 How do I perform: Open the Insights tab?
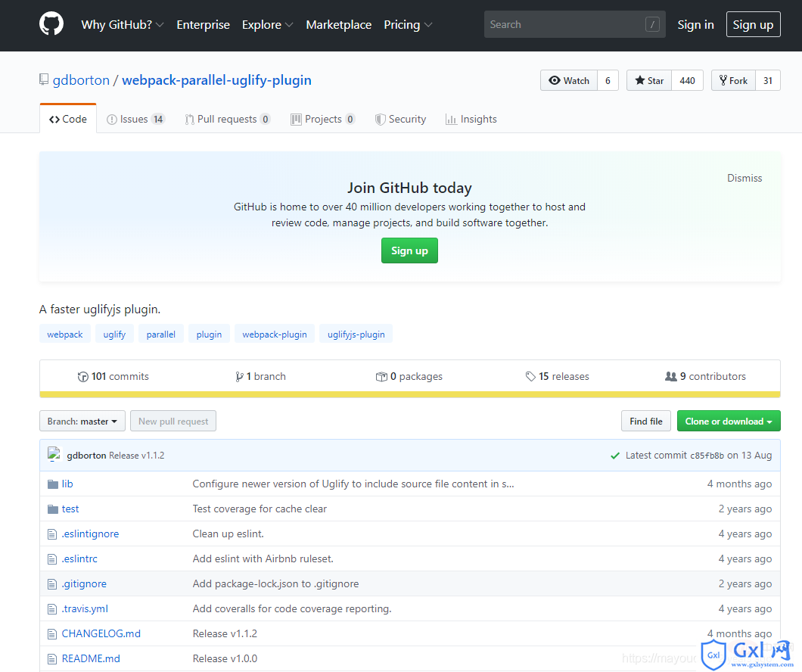(471, 119)
